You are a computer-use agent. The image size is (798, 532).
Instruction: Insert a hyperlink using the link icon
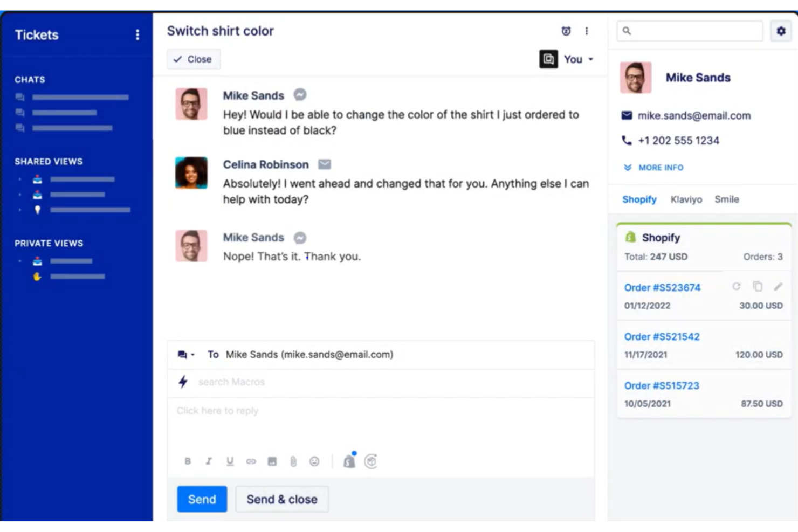click(x=252, y=461)
